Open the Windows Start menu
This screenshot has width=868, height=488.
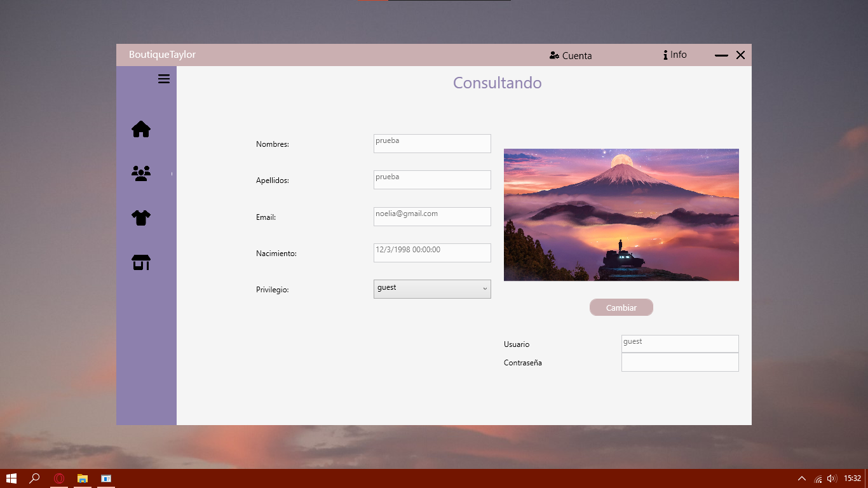pos(11,478)
